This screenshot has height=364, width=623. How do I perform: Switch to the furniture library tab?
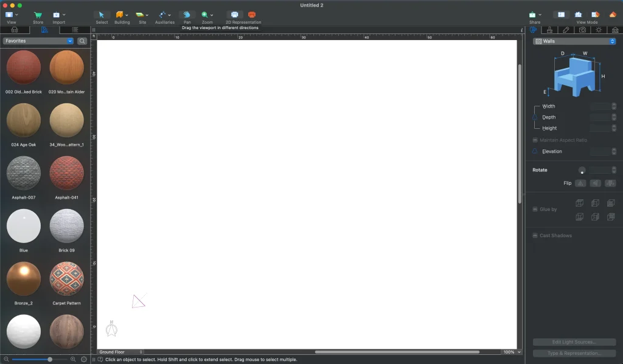[15, 30]
